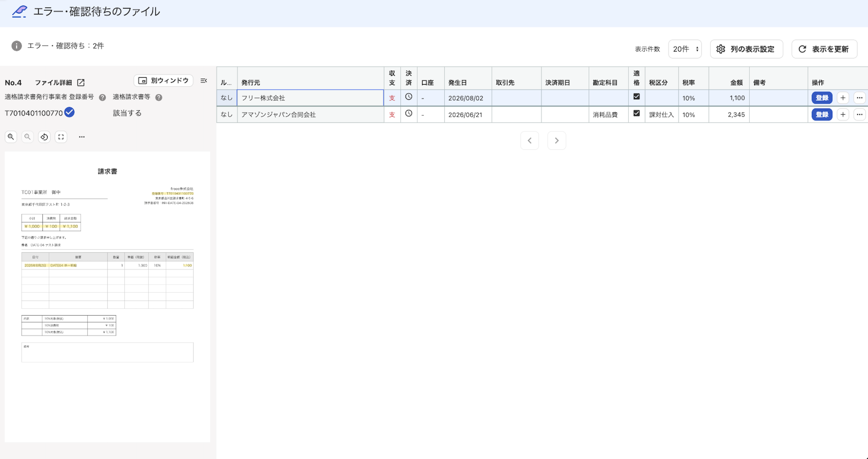
Task: Click the blue verified checkmark badge
Action: coord(69,112)
